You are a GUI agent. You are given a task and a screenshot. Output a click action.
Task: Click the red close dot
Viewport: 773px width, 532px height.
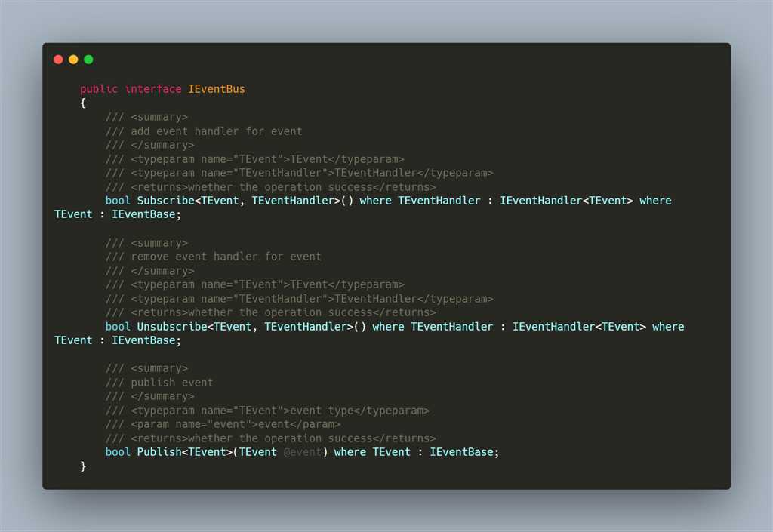tap(58, 60)
